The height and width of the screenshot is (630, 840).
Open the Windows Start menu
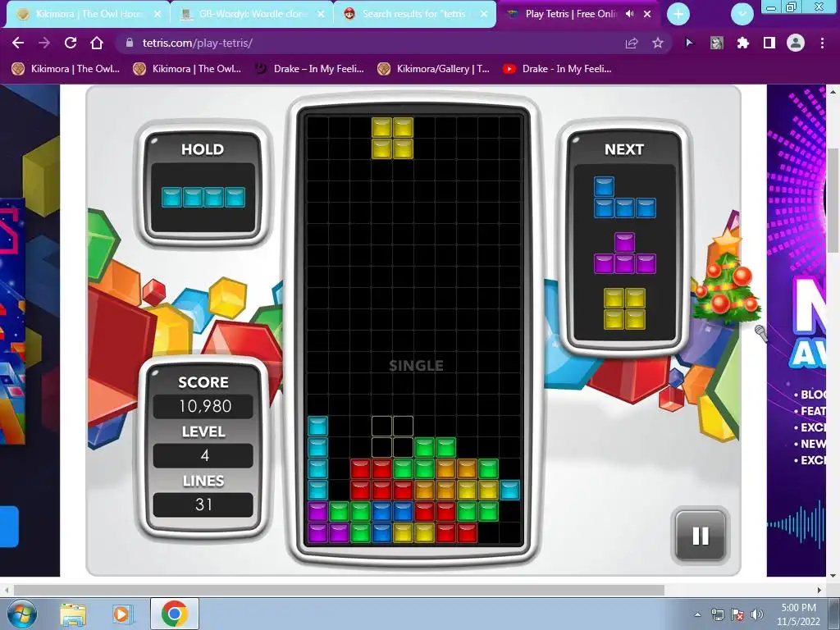click(x=22, y=614)
